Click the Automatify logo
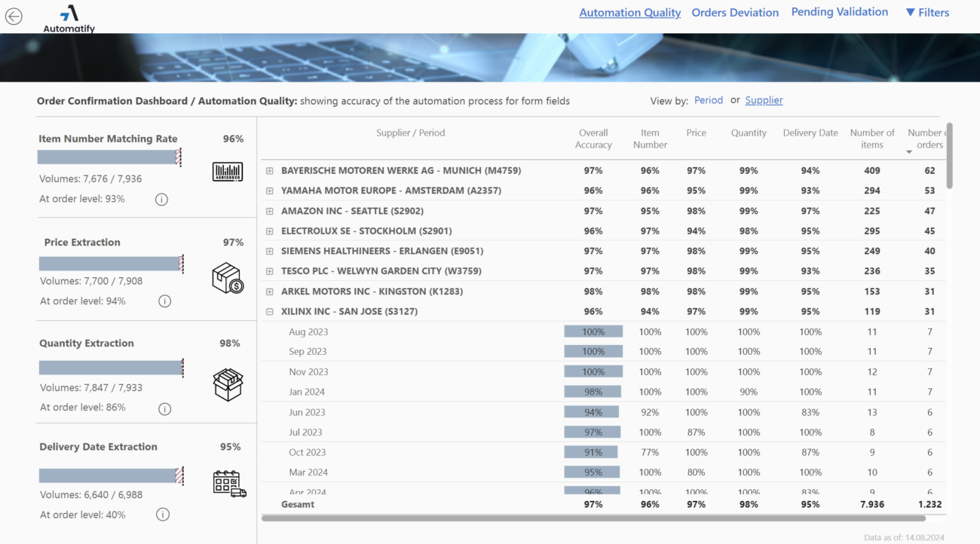The image size is (980, 544). pos(69,19)
